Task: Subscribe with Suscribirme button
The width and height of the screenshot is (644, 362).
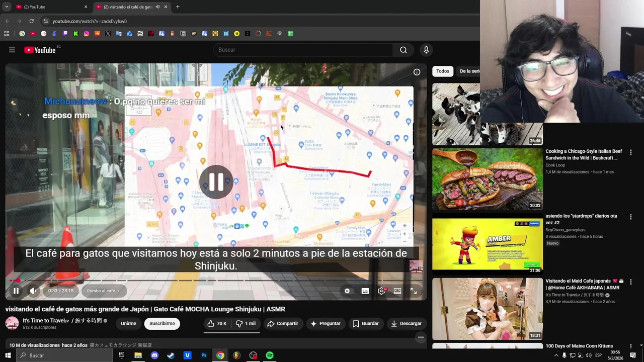Action: [x=162, y=324]
